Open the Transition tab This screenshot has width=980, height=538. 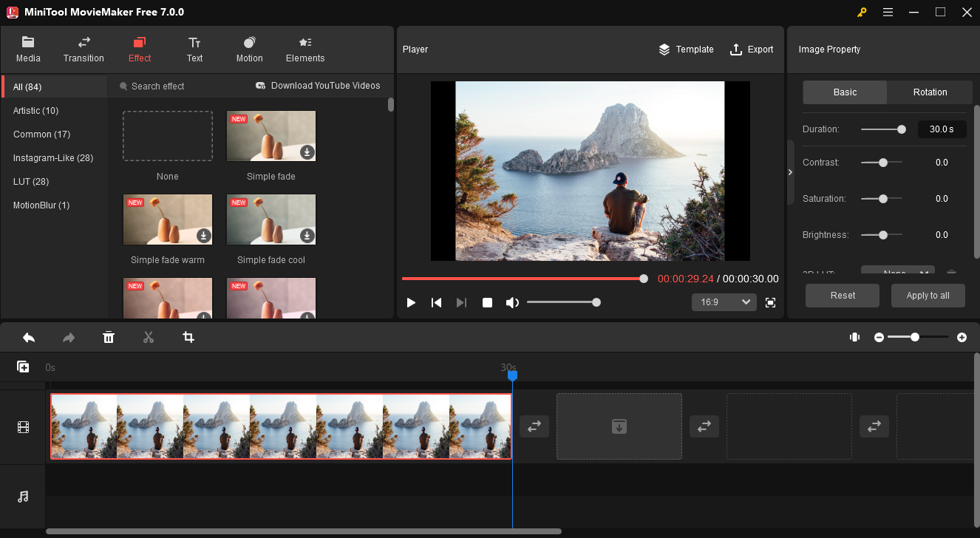pos(84,49)
